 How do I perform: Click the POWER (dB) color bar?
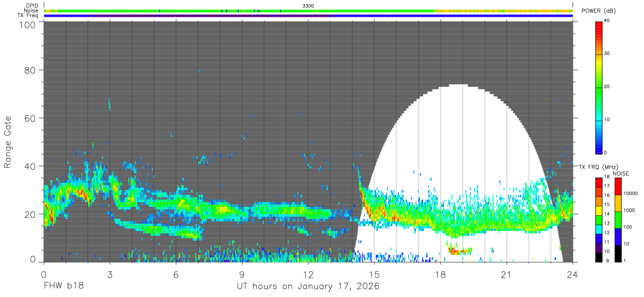pos(599,87)
